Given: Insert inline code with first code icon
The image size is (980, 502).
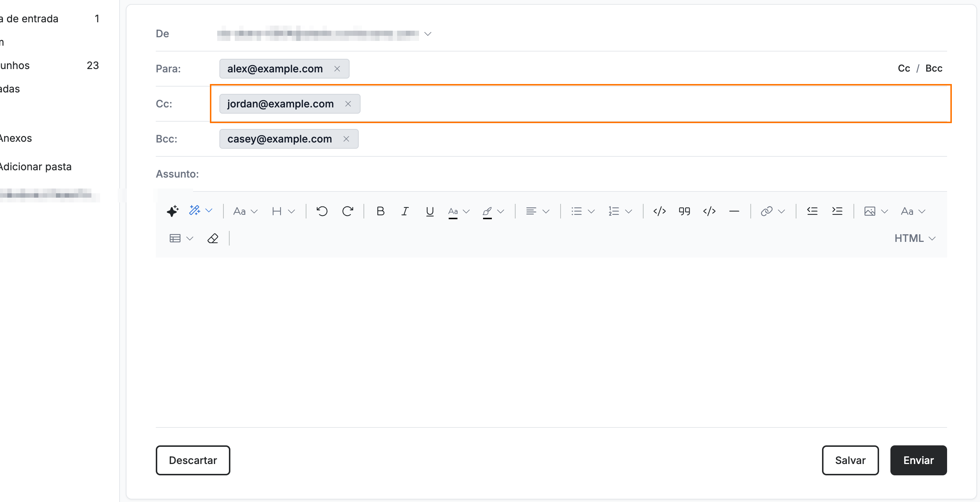Looking at the screenshot, I should tap(659, 211).
